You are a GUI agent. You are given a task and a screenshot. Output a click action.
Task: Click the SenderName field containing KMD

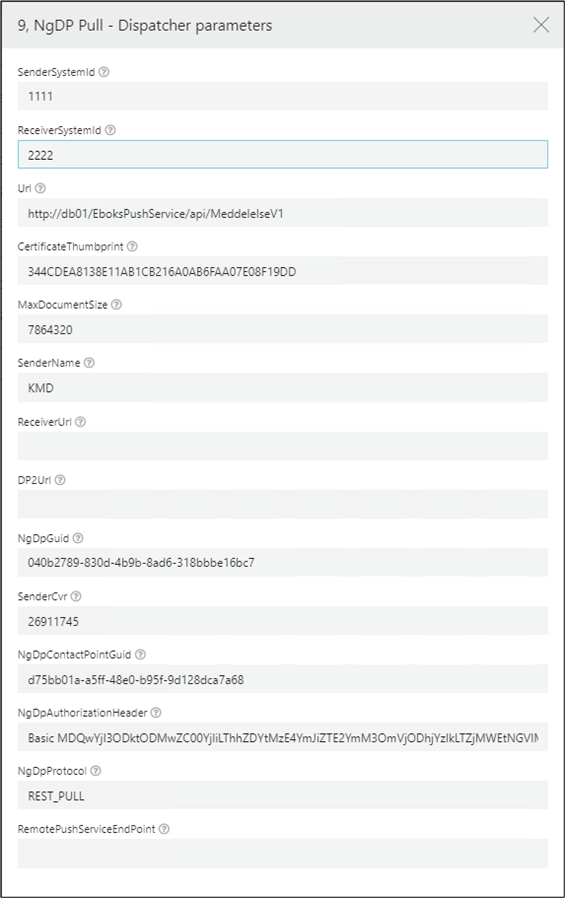(x=283, y=388)
